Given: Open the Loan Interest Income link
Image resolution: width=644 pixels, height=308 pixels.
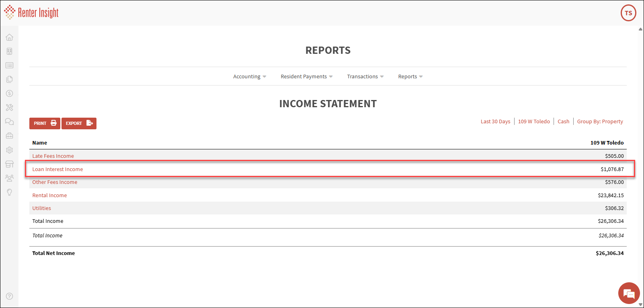Looking at the screenshot, I should pyautogui.click(x=57, y=169).
